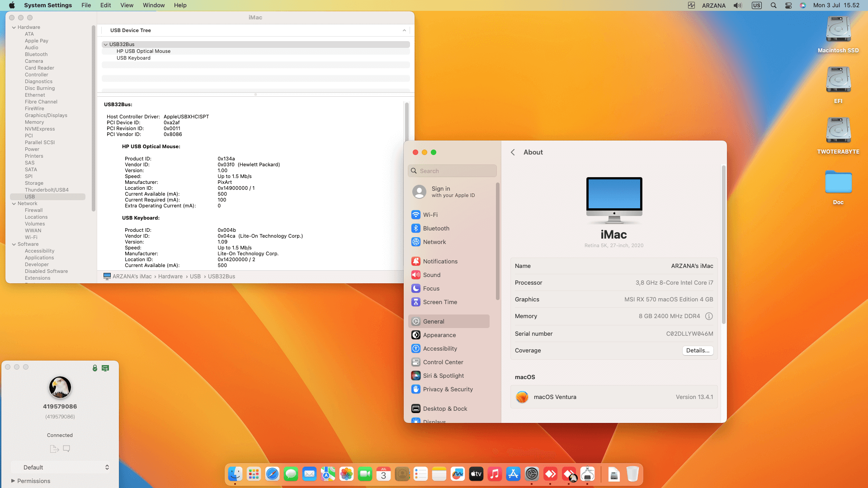Expand the Permissions disclosure triangle

tap(13, 481)
